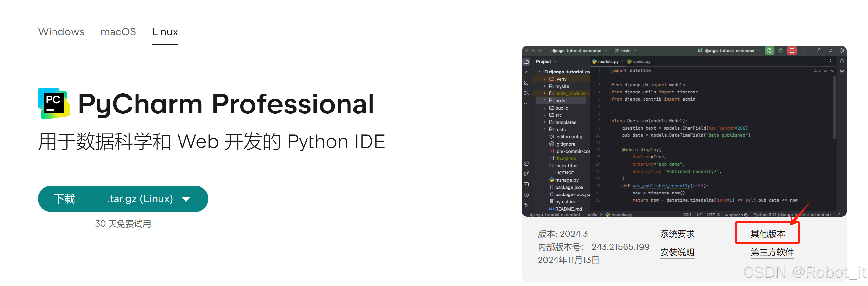This screenshot has height=286, width=868.
Task: Expand the templates folder
Action: point(544,122)
